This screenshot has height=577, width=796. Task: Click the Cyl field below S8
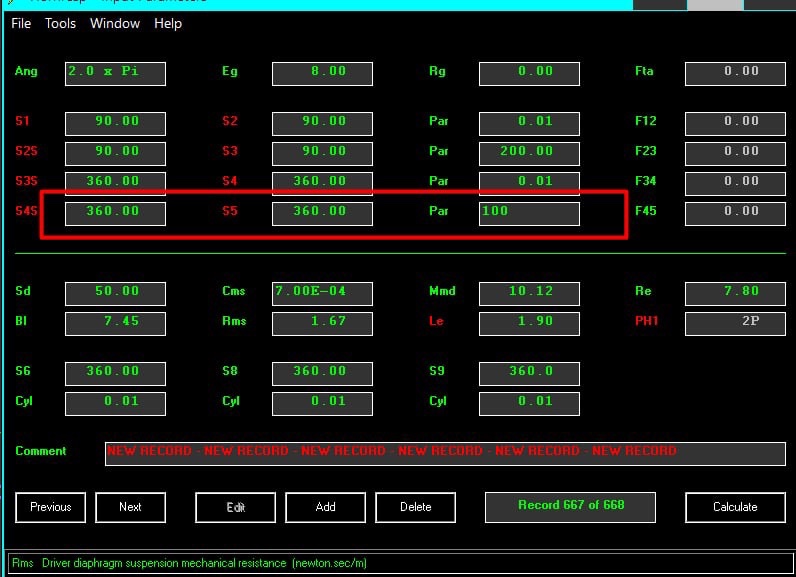(x=322, y=403)
